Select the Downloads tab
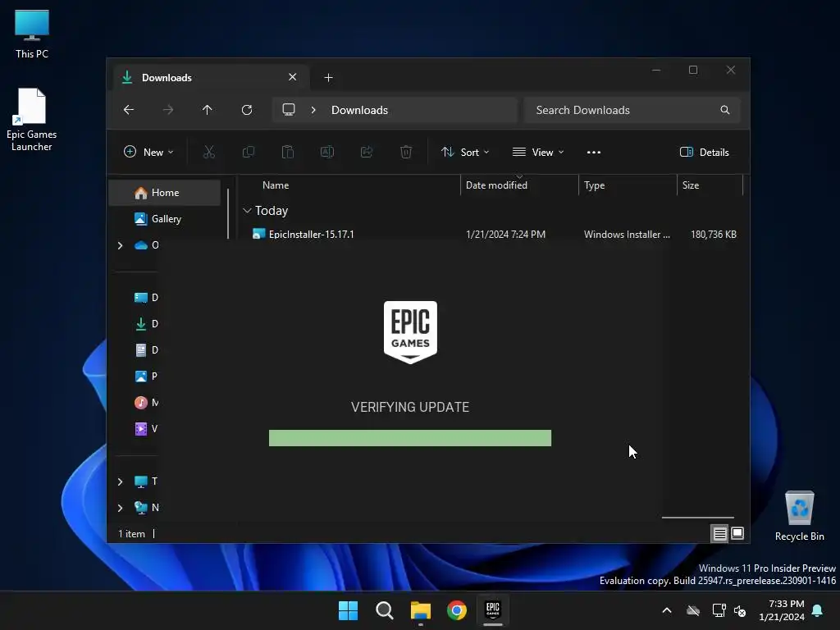Image resolution: width=840 pixels, height=630 pixels. pos(210,78)
